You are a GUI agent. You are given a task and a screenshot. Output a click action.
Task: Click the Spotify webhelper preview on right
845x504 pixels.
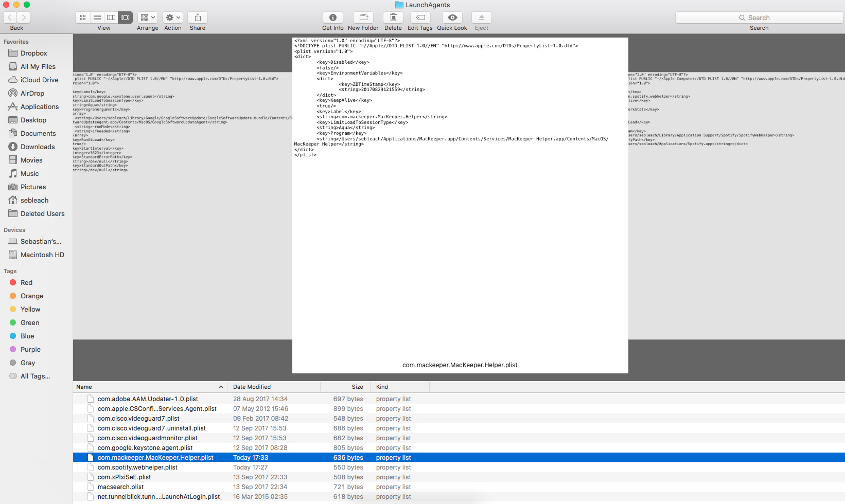coord(736,205)
